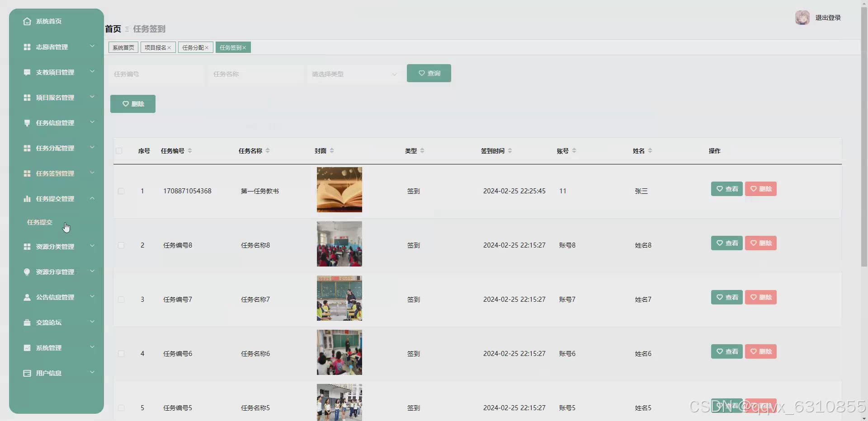Expand the 任务信息管理 menu chevron
This screenshot has height=421, width=868.
click(92, 122)
